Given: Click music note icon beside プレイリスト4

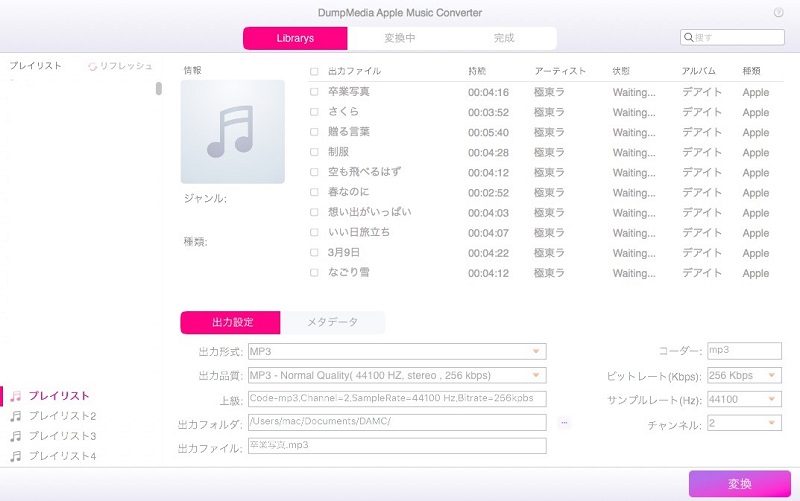Looking at the screenshot, I should pos(16,456).
